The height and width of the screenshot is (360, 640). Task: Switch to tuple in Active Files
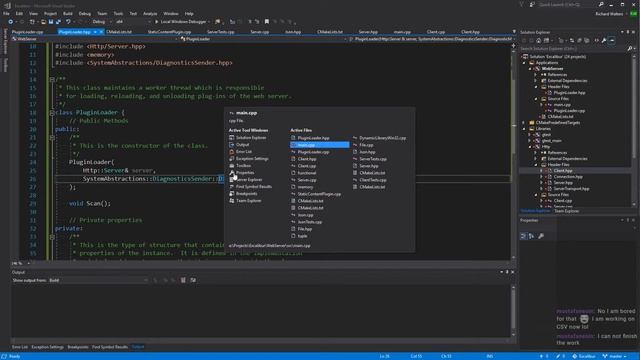[299, 236]
